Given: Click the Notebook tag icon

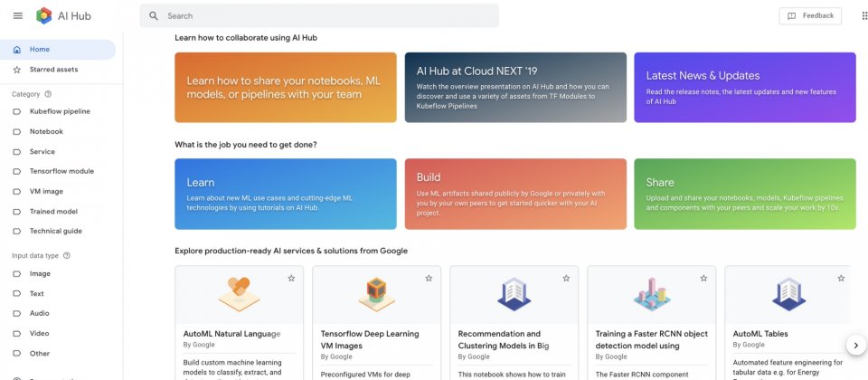Looking at the screenshot, I should pos(17,131).
